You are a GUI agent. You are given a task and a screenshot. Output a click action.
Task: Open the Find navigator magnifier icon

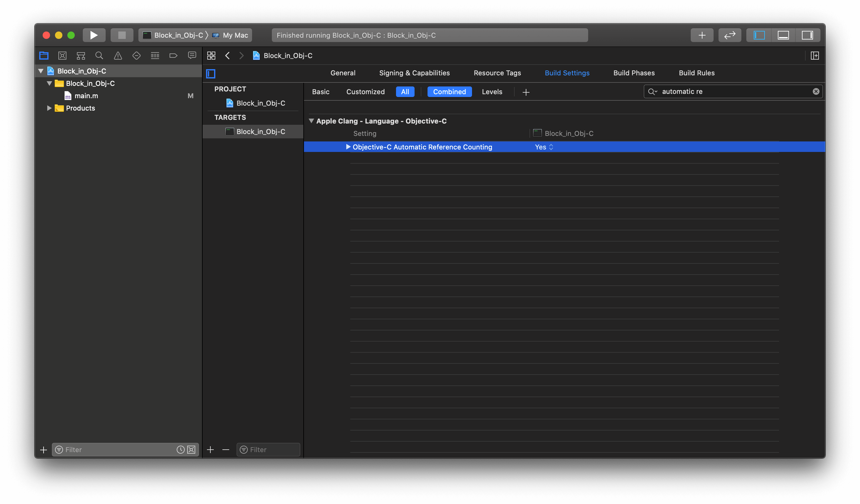click(x=99, y=56)
